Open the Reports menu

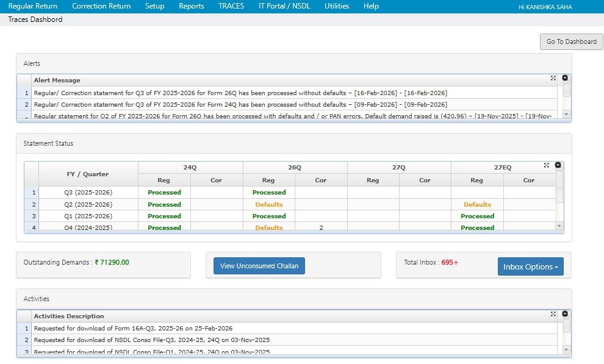[x=191, y=6]
